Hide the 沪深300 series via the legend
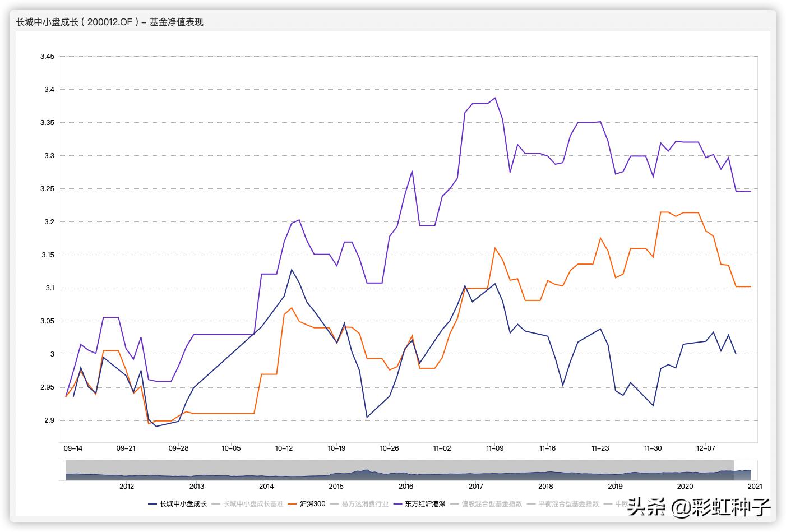 307,504
